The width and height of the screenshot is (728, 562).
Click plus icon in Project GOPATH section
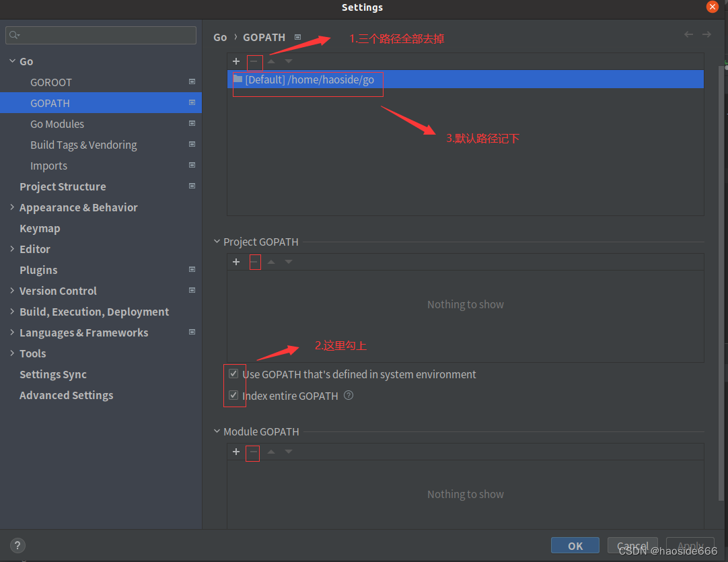236,262
